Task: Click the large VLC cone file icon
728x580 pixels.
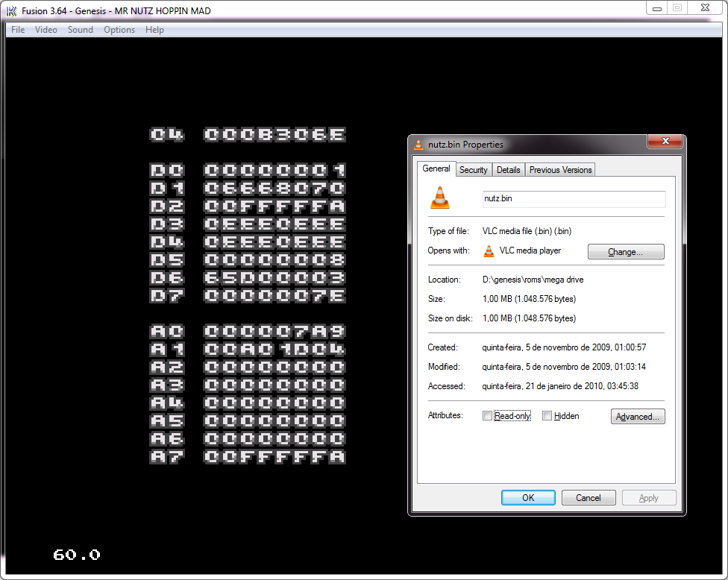Action: [440, 198]
